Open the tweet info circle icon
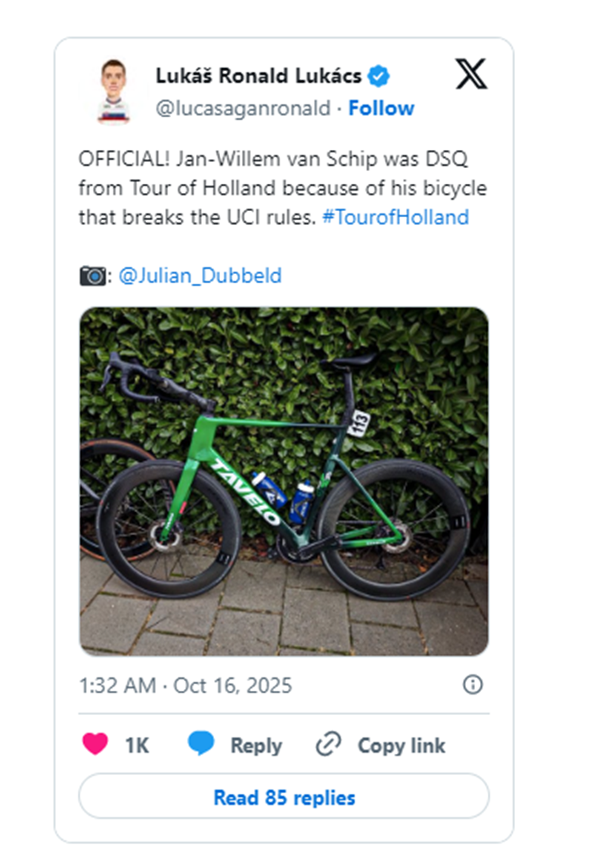605x868 pixels. [x=473, y=685]
